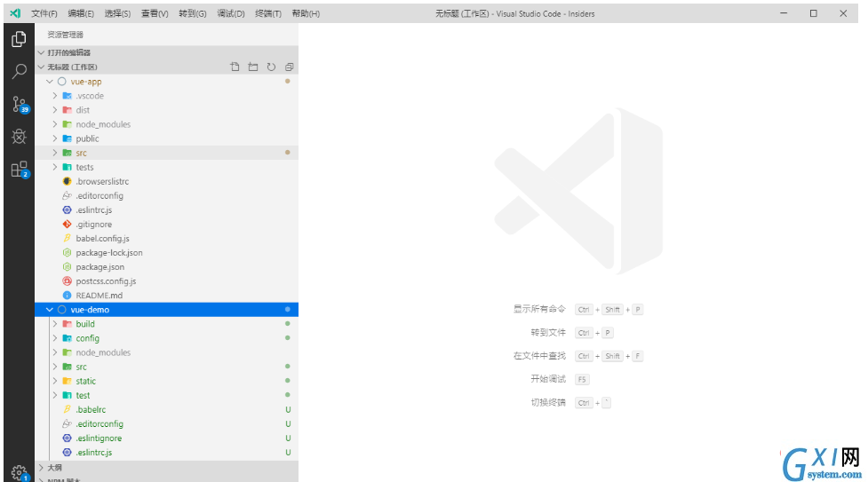
Task: Open Source Control view with 39 badge
Action: click(20, 104)
